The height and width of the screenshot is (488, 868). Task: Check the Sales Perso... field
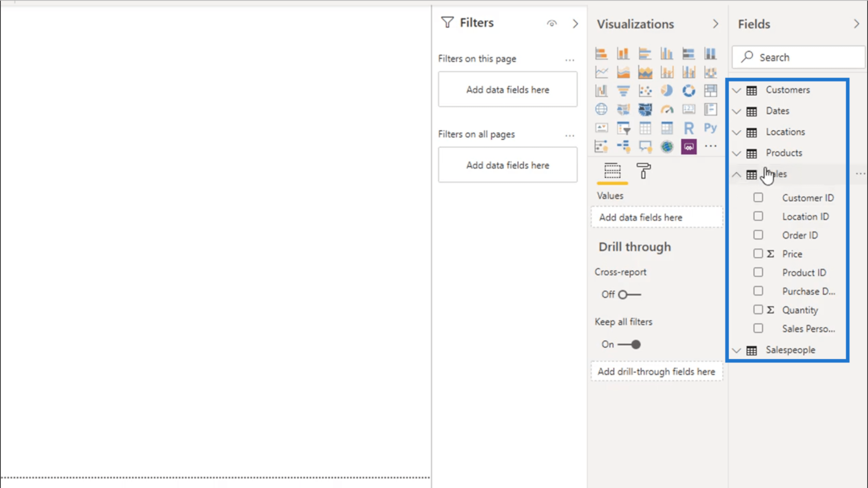[758, 328]
